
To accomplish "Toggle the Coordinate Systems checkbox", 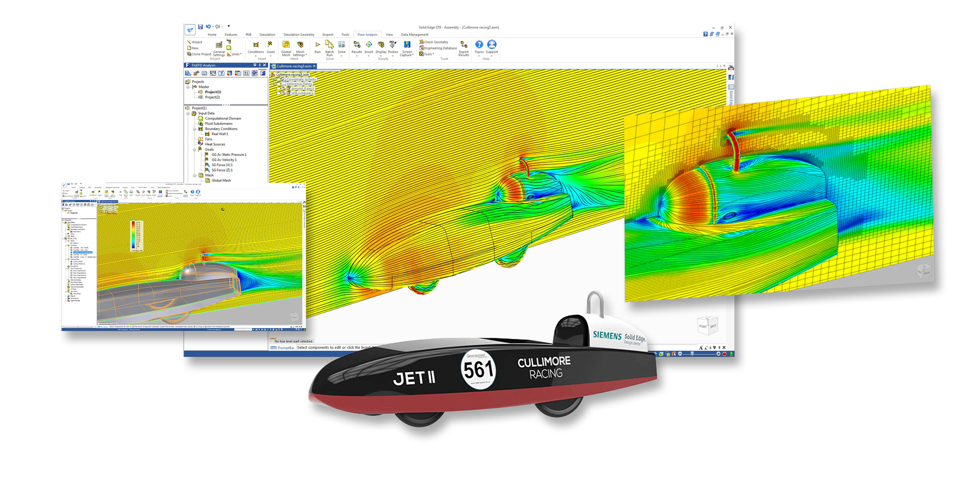I will pyautogui.click(x=278, y=79).
